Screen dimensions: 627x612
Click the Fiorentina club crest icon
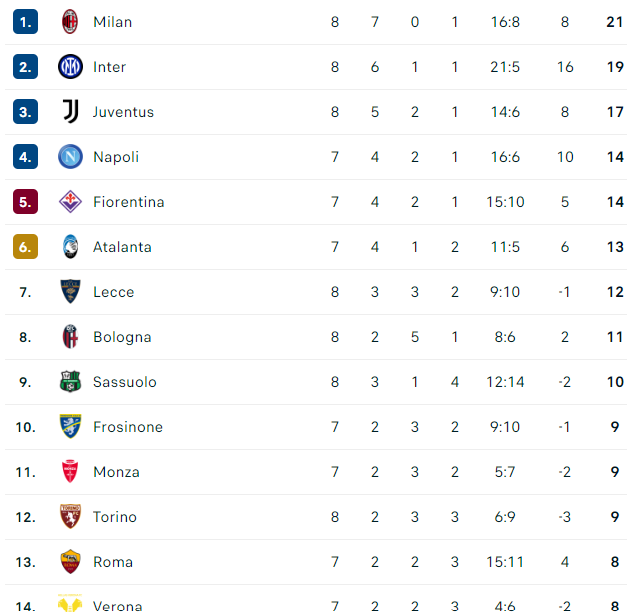pyautogui.click(x=70, y=202)
